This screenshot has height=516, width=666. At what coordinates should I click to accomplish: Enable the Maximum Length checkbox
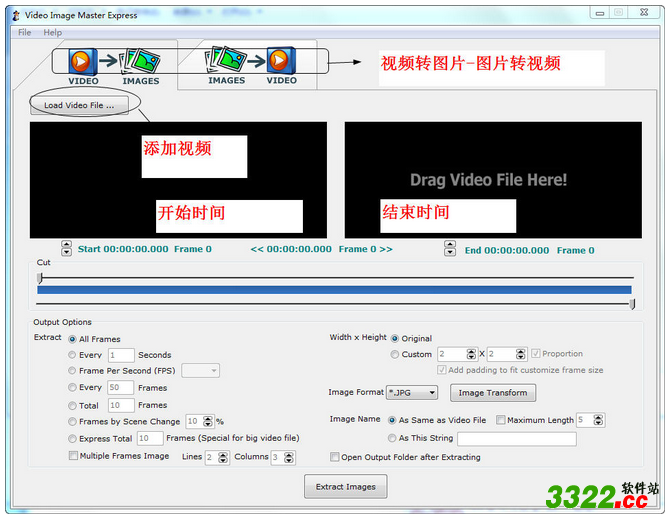(x=501, y=420)
